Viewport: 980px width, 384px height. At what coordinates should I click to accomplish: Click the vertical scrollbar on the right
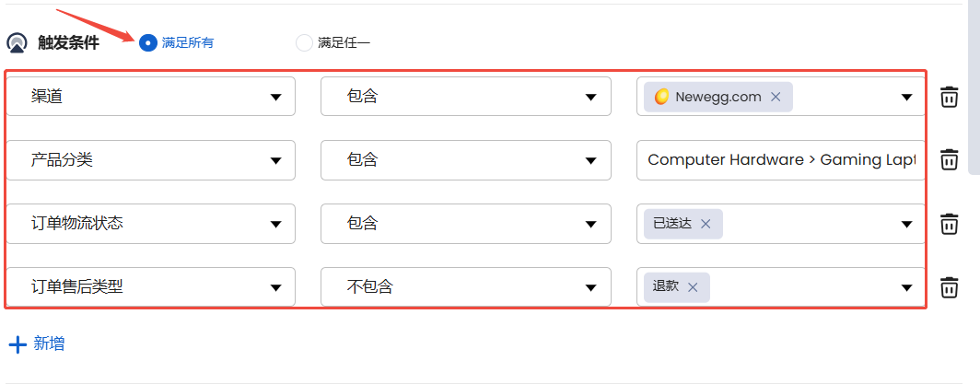pyautogui.click(x=974, y=87)
